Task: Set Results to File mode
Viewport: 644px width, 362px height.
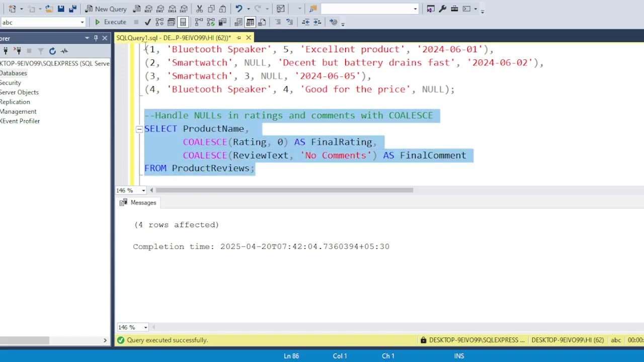Action: [262, 22]
